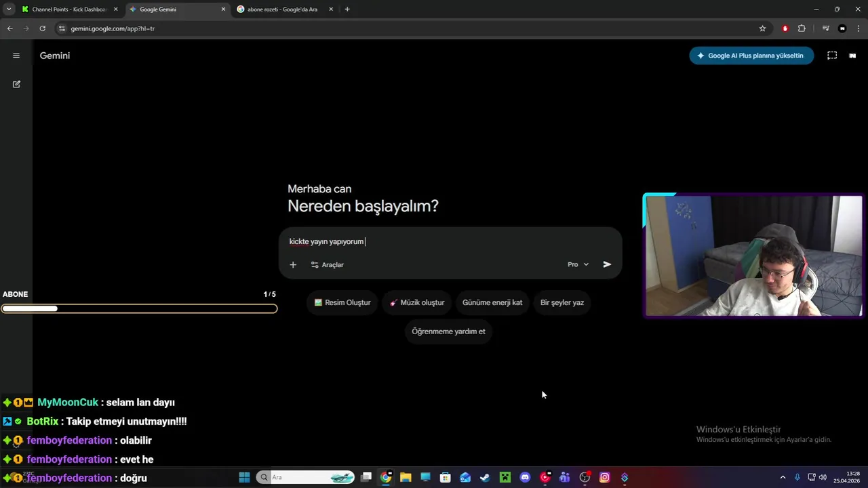This screenshot has height=488, width=868.
Task: Choose Resim Oluştur suggestion chip
Action: pyautogui.click(x=342, y=302)
